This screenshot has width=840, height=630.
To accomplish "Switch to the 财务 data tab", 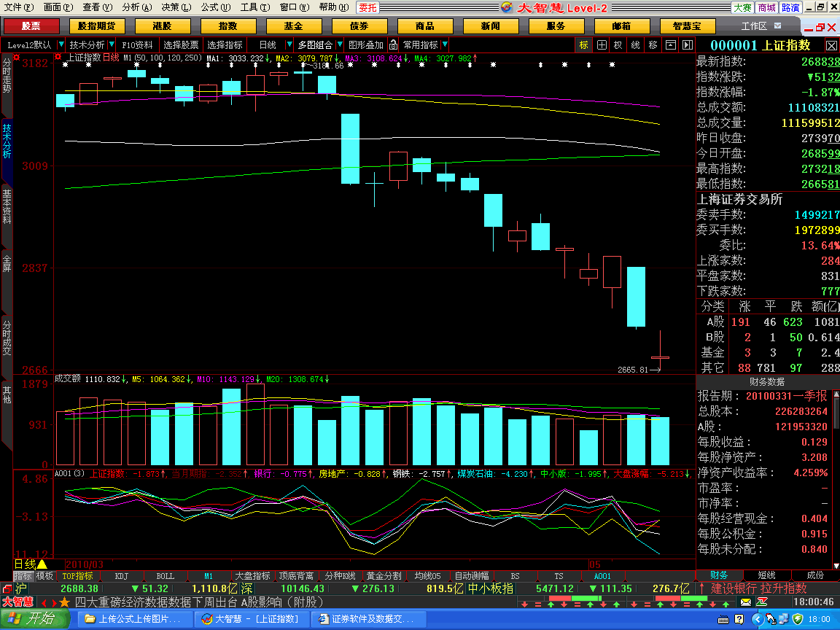I will click(x=719, y=575).
